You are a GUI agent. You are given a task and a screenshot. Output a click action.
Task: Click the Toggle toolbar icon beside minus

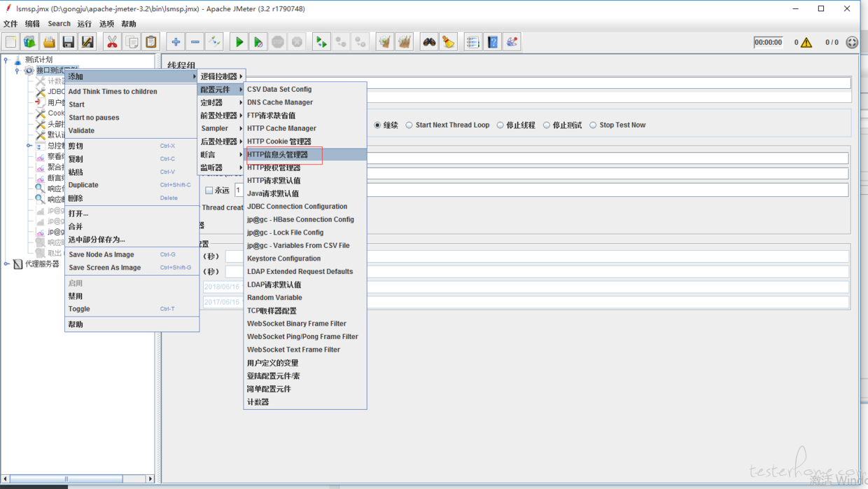[215, 42]
